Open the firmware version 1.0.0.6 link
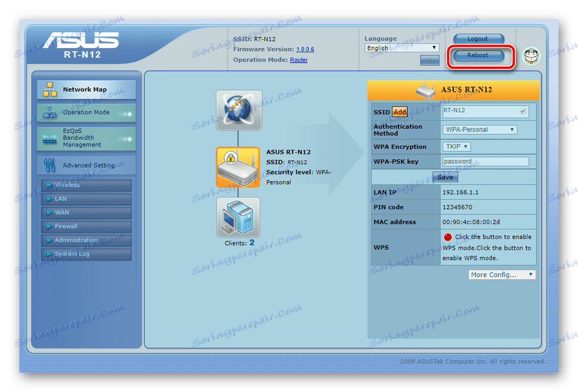The image size is (578, 392). [305, 49]
